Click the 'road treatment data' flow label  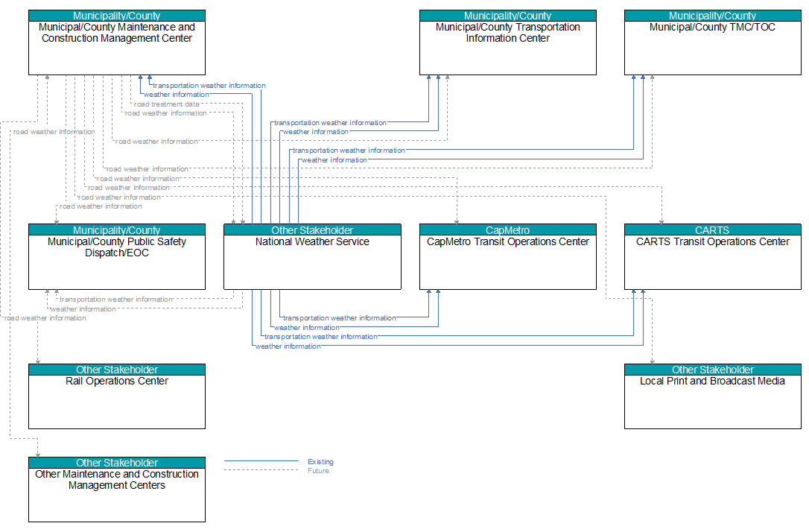(x=167, y=104)
